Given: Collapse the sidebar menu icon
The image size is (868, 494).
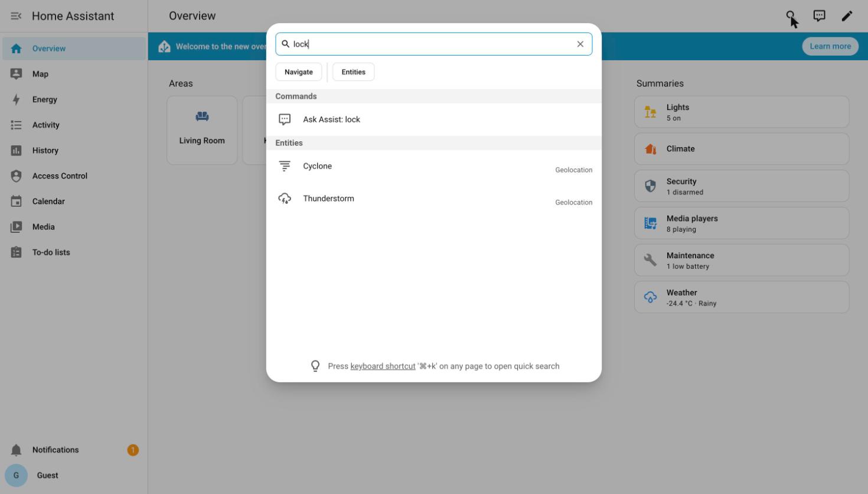Looking at the screenshot, I should tap(16, 16).
